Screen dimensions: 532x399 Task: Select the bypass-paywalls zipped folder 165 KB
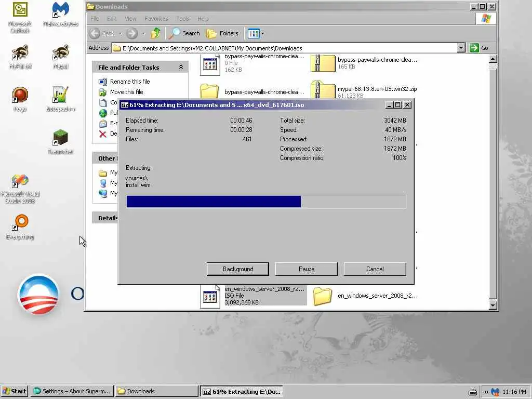[364, 63]
